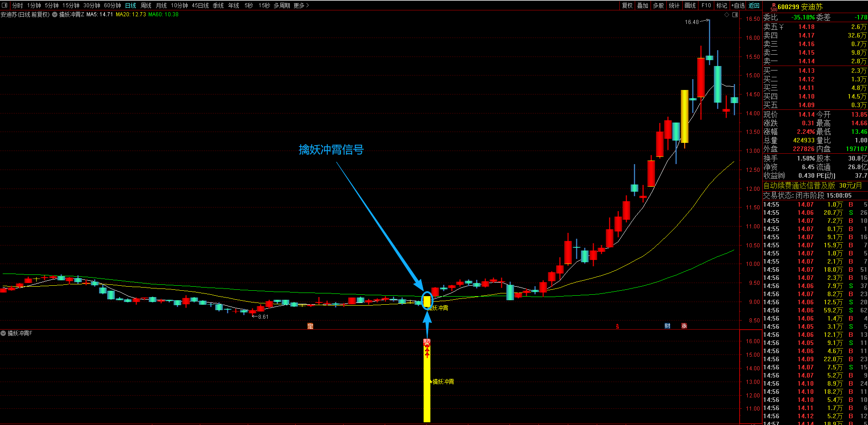Open the 45日线 period

tap(200, 5)
